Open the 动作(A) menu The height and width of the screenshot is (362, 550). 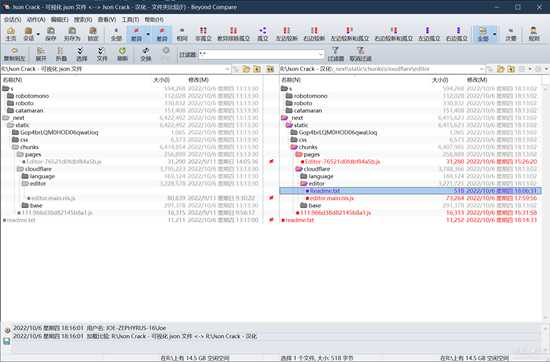pos(36,20)
